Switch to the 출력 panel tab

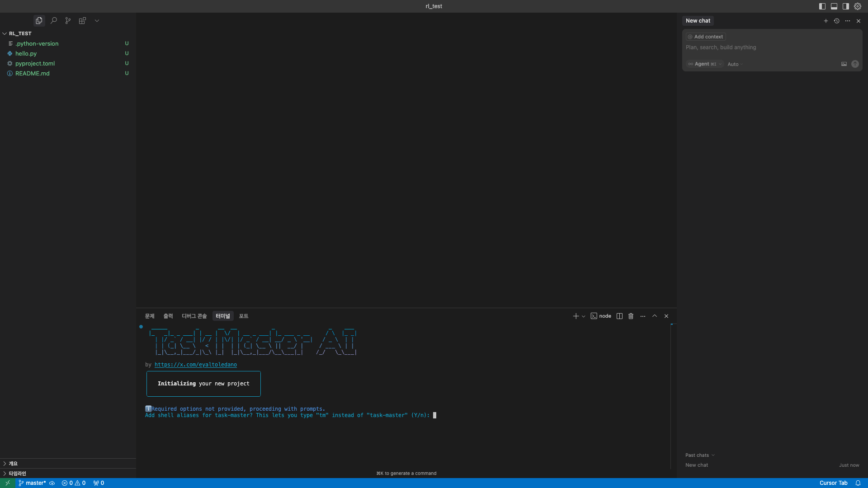click(168, 316)
